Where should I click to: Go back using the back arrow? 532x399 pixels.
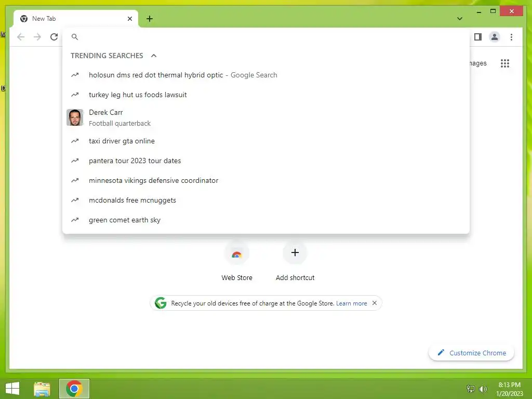(21, 37)
